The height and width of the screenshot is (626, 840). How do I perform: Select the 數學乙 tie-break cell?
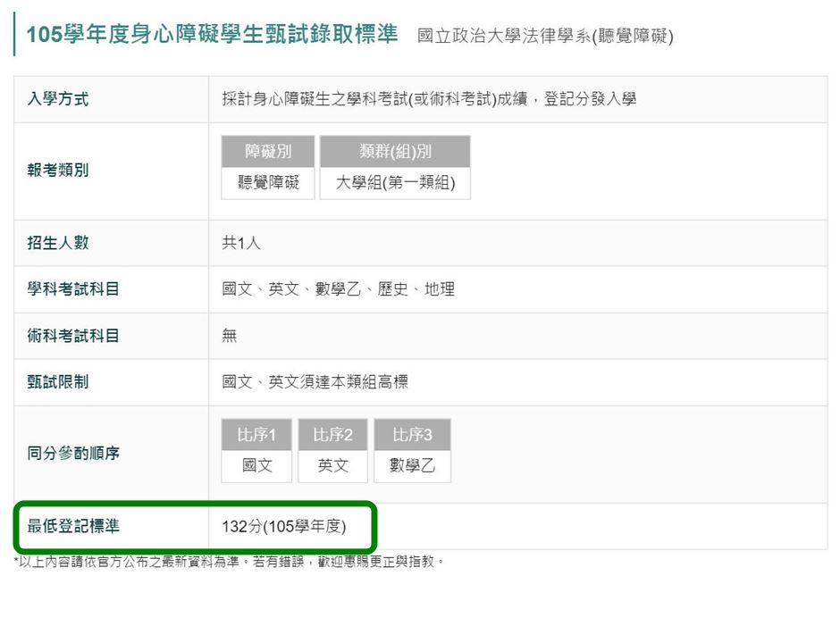tap(413, 465)
